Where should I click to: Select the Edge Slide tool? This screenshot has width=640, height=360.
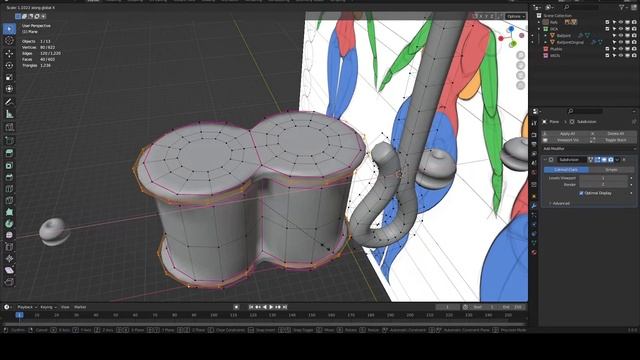(x=9, y=247)
